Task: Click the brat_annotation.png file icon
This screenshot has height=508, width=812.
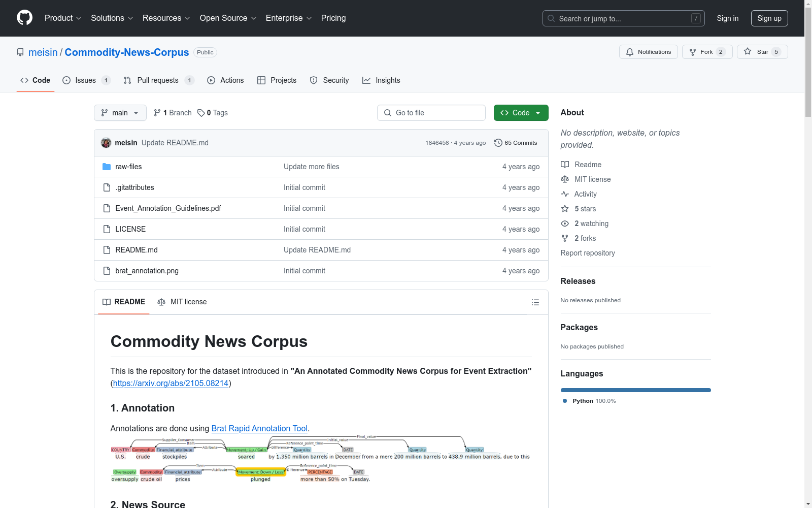Action: (107, 271)
